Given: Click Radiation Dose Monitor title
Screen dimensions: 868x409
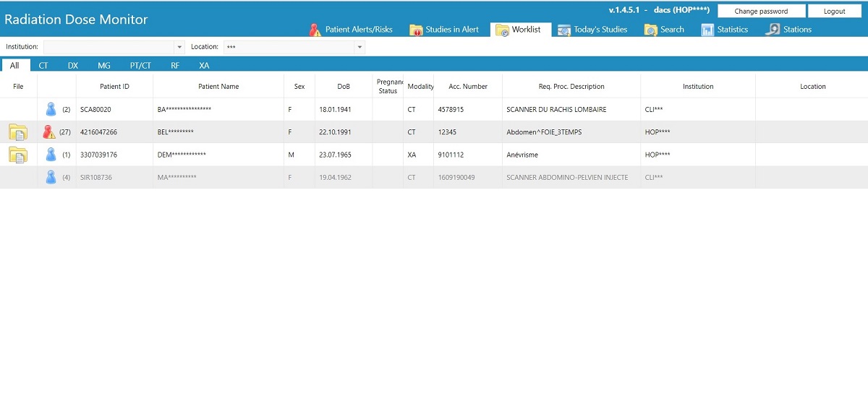Looking at the screenshot, I should (x=76, y=20).
